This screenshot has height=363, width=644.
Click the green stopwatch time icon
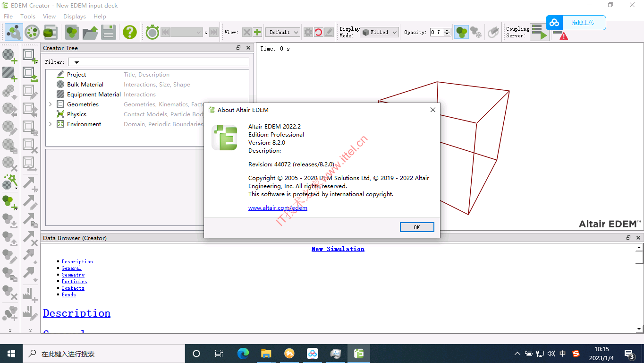(x=152, y=32)
